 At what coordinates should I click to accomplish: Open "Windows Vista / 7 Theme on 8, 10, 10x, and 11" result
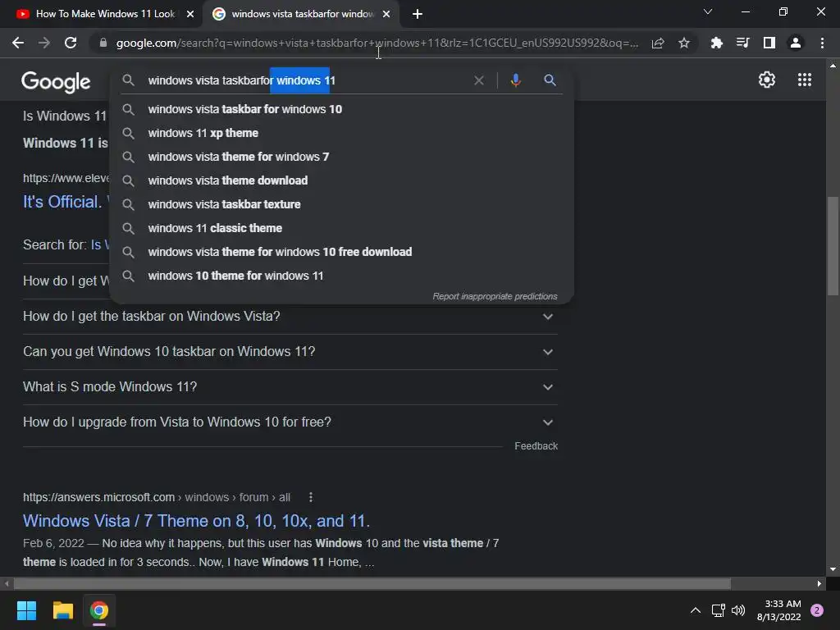coord(196,521)
